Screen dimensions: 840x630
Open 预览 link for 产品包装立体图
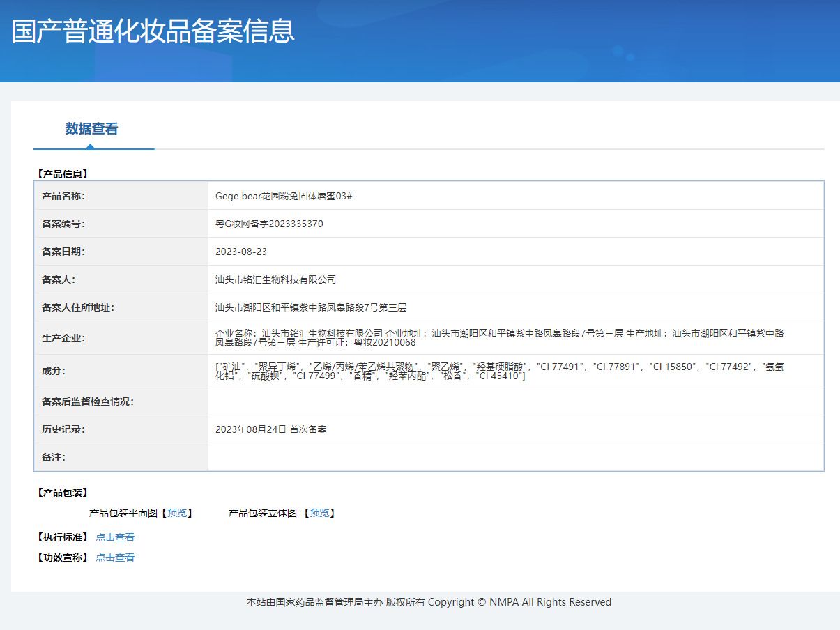[319, 513]
